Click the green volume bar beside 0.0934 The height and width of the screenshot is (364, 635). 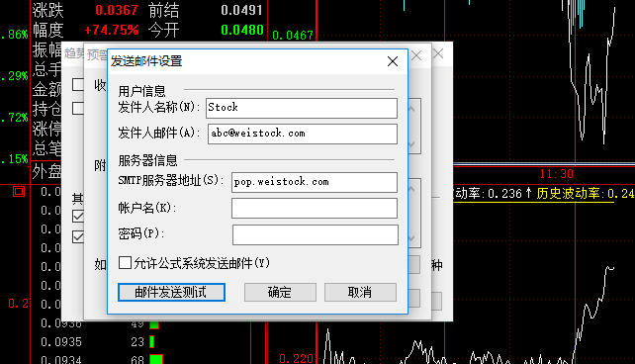click(156, 359)
